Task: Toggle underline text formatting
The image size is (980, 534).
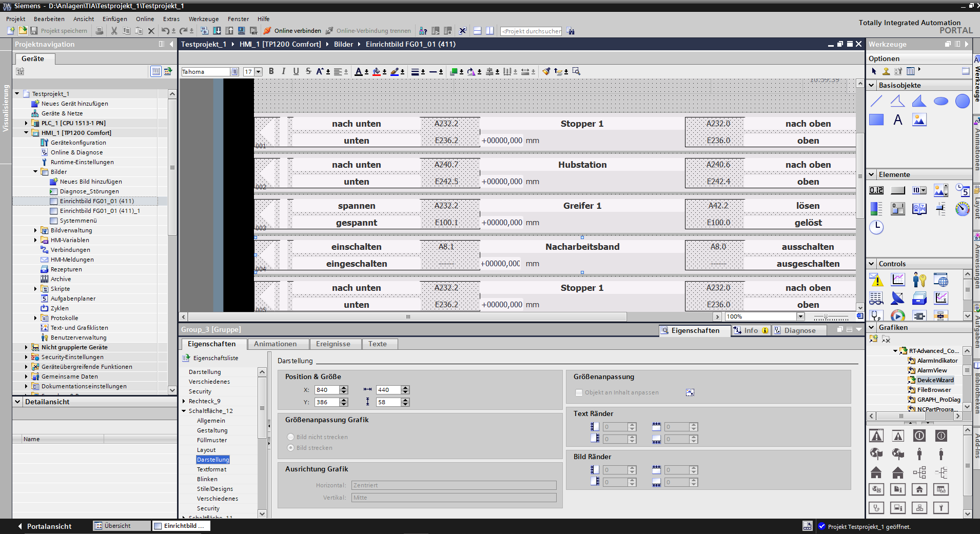Action: tap(296, 71)
